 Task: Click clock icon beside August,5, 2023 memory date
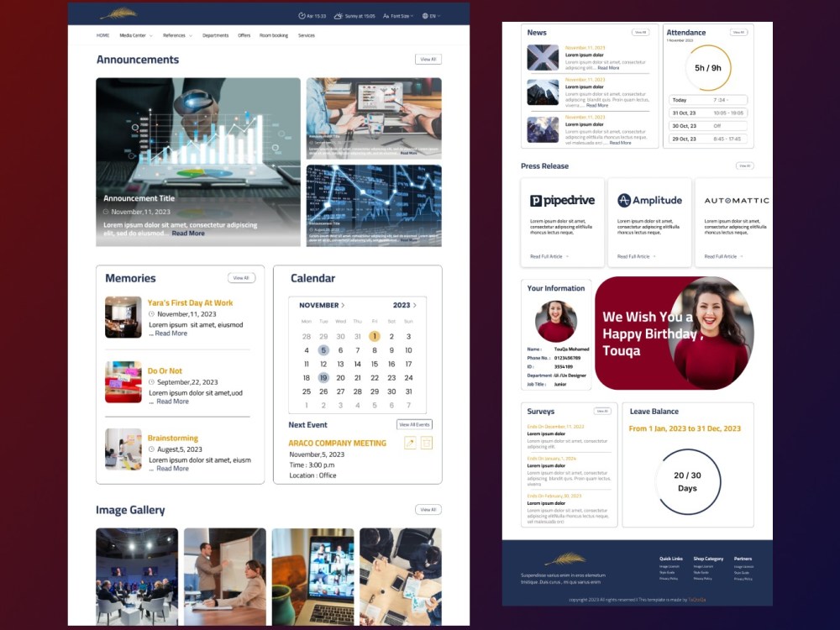(151, 449)
